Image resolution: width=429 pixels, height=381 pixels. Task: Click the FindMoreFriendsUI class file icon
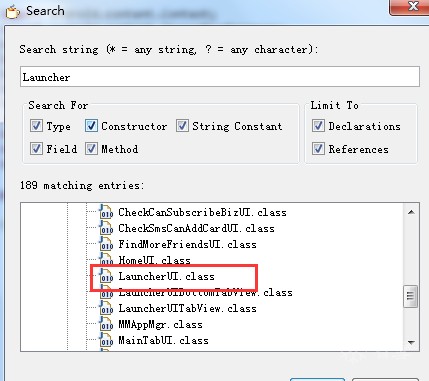coord(106,244)
